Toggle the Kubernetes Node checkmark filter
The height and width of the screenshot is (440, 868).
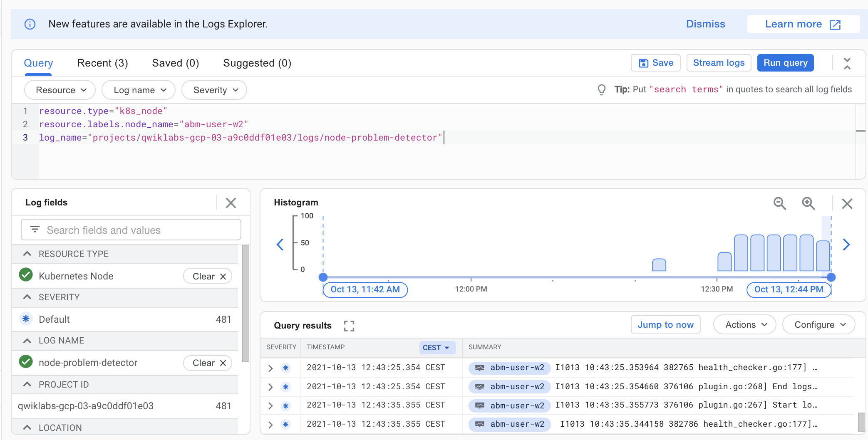[x=26, y=275]
